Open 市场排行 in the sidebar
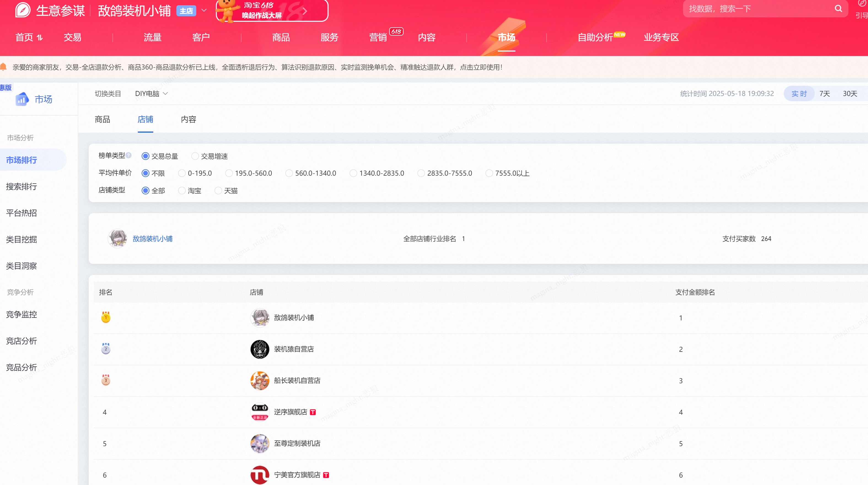This screenshot has height=485, width=868. 22,160
